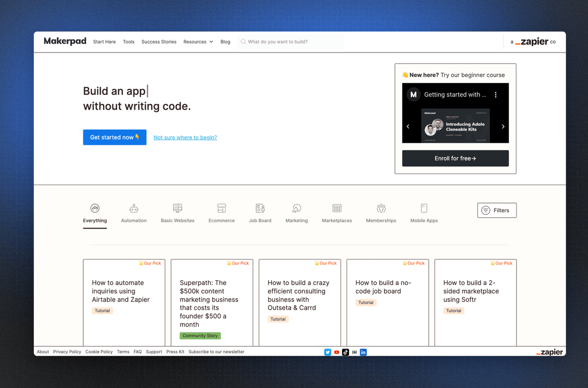588x388 pixels.
Task: Click the Community Story tag
Action: pyautogui.click(x=200, y=336)
